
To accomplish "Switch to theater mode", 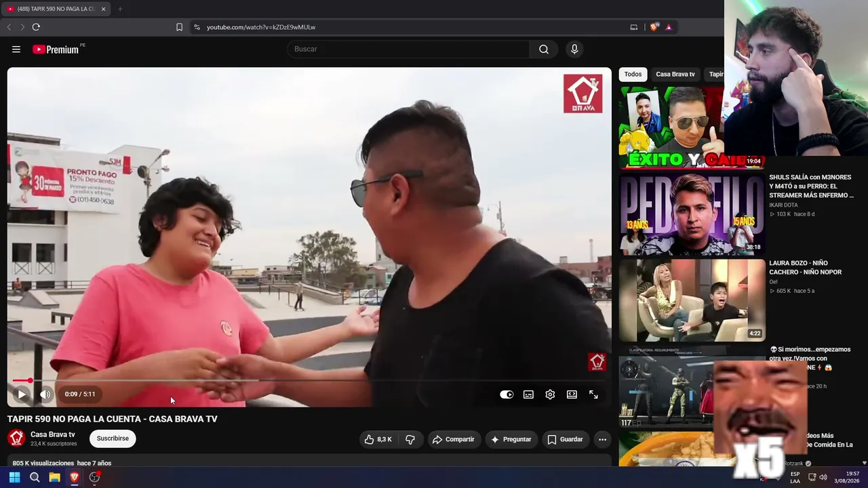I will tap(572, 394).
